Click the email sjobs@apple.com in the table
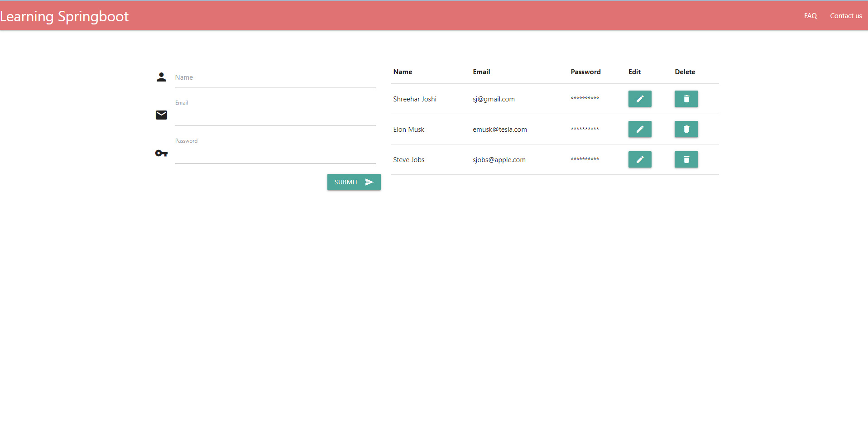Viewport: 868px width, 437px height. click(x=499, y=159)
